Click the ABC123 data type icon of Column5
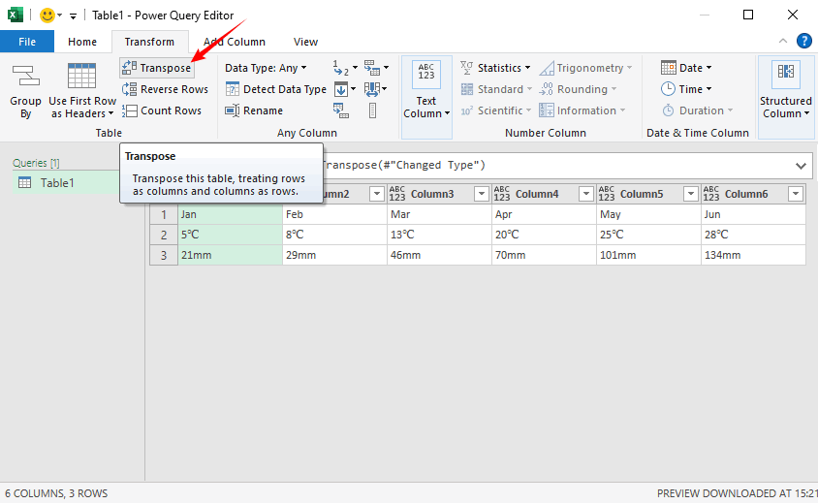This screenshot has width=818, height=504. point(606,194)
